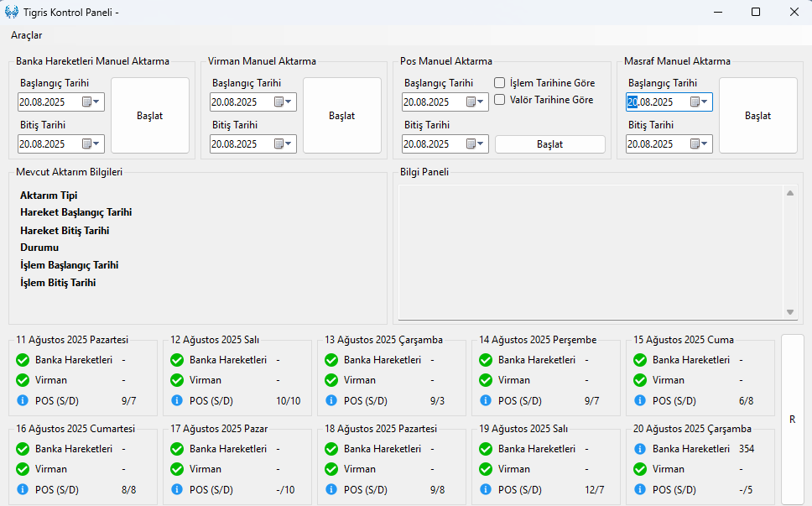The height and width of the screenshot is (506, 812).
Task: Click green check icon for 13 Ağustos Virman
Action: [x=331, y=380]
